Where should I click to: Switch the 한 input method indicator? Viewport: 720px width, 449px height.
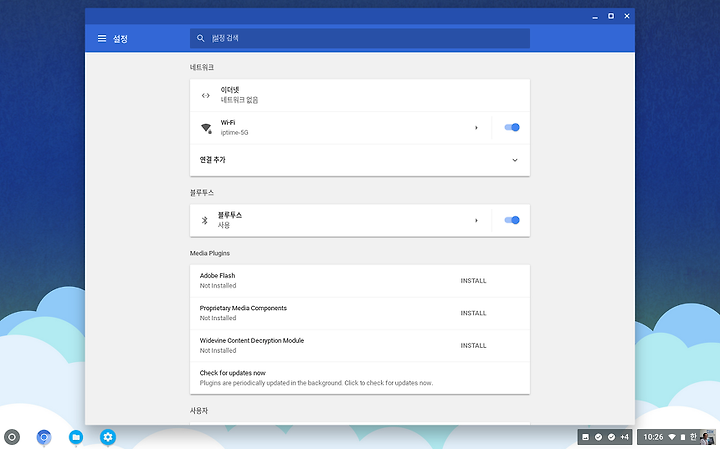(693, 437)
